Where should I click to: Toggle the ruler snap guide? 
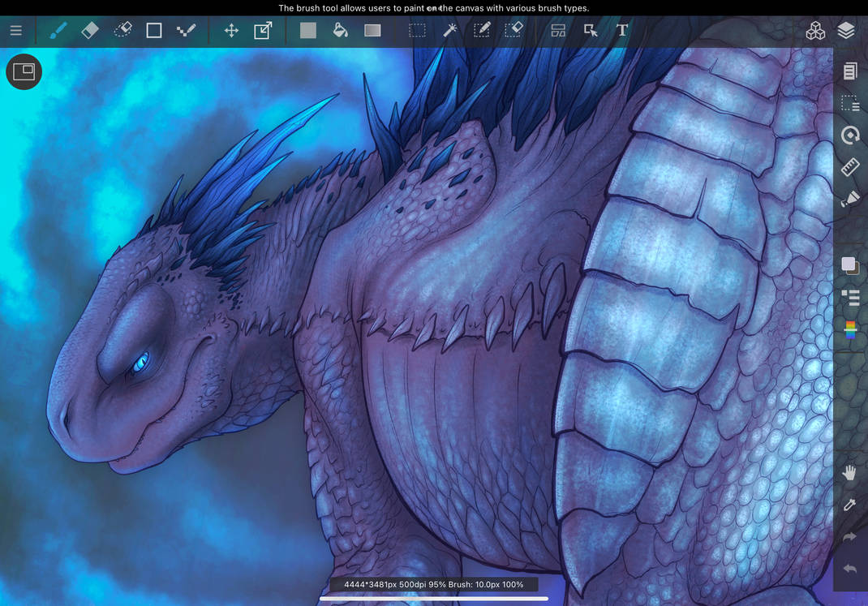(x=849, y=167)
